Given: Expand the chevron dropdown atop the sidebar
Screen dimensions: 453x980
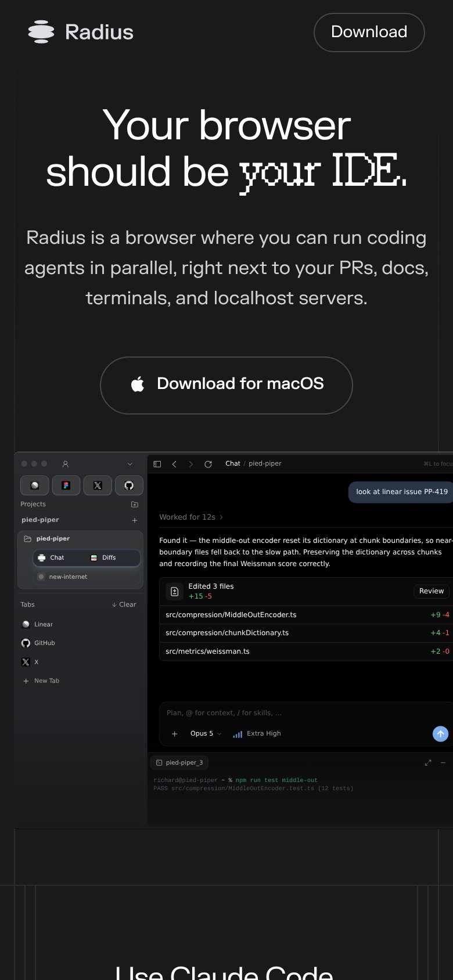Looking at the screenshot, I should [x=130, y=464].
